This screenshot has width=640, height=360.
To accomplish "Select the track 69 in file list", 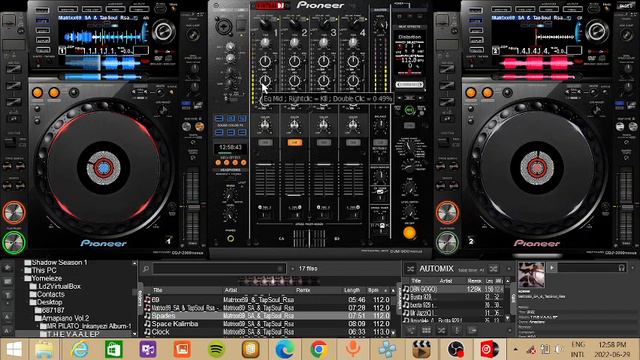I will pos(267,300).
